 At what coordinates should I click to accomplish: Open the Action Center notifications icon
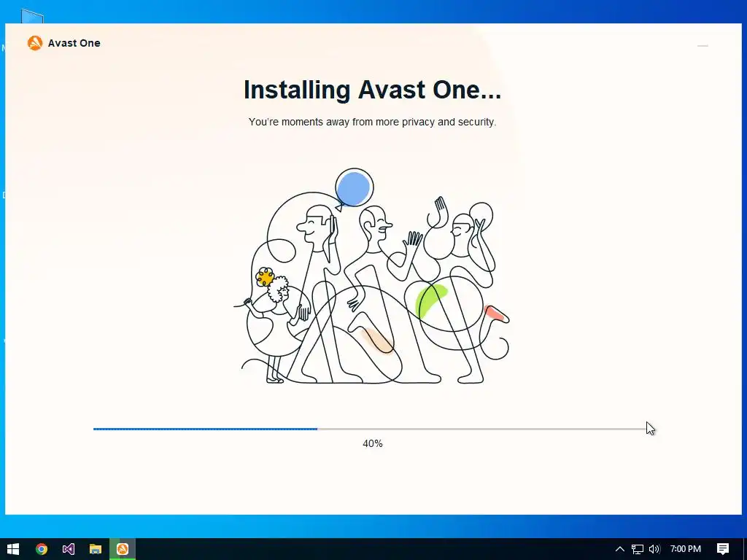(x=723, y=549)
